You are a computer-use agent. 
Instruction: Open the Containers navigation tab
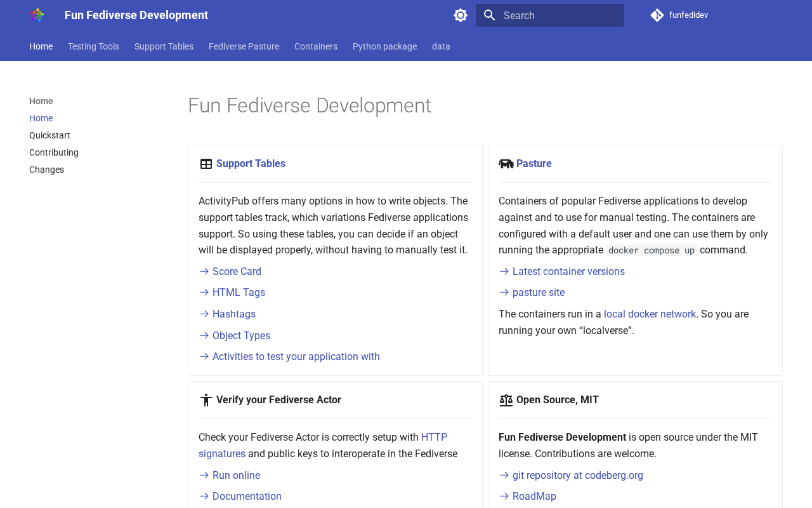(x=316, y=46)
